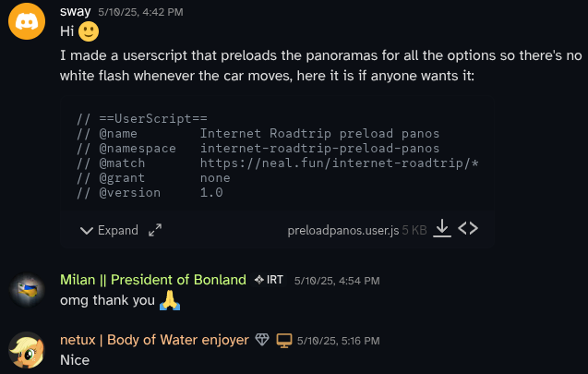
Task: Click the diamond badge beside netux's name
Action: pos(263,340)
